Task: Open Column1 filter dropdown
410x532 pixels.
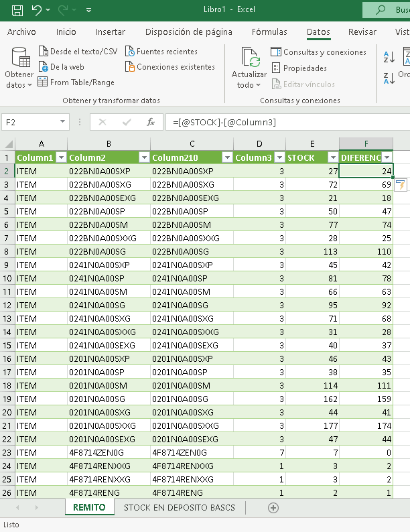Action: tap(61, 157)
